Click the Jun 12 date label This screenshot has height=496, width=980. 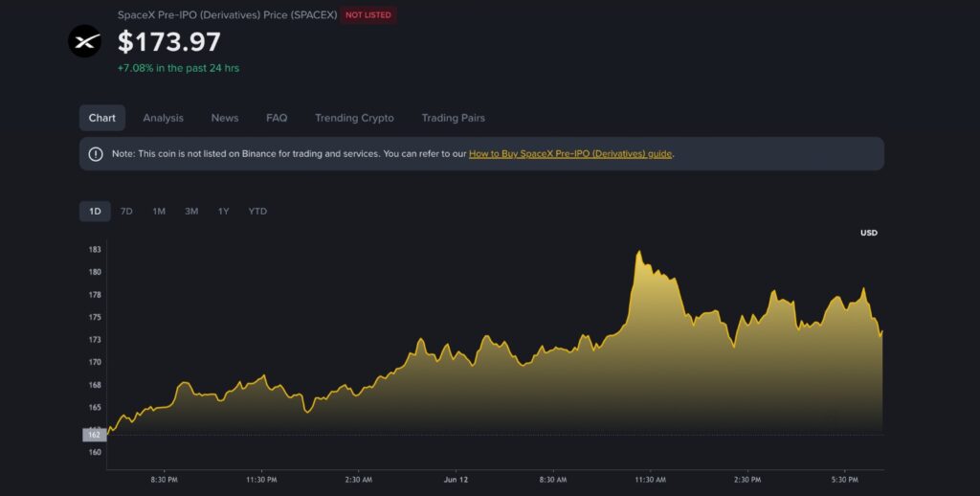pyautogui.click(x=456, y=480)
